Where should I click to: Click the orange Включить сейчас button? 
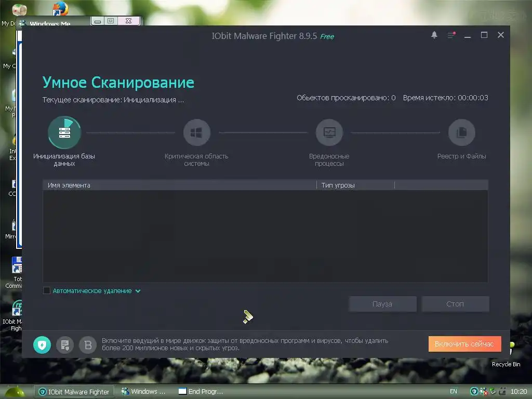click(464, 344)
